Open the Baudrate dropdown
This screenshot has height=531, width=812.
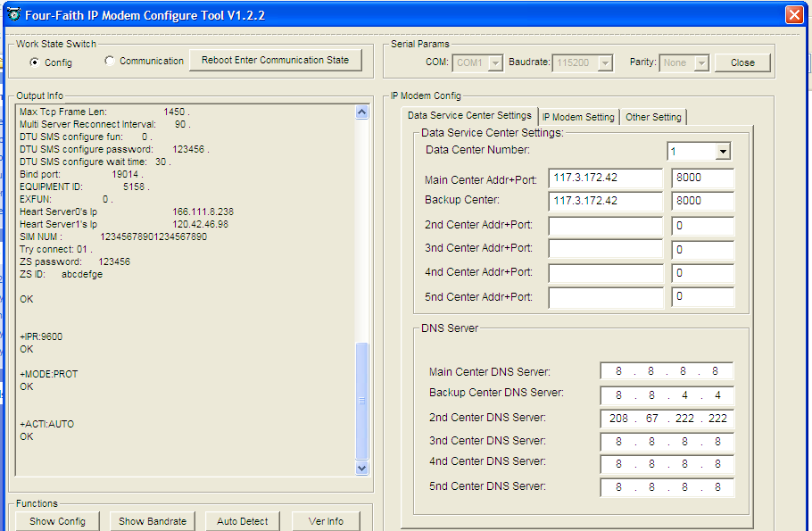(605, 62)
